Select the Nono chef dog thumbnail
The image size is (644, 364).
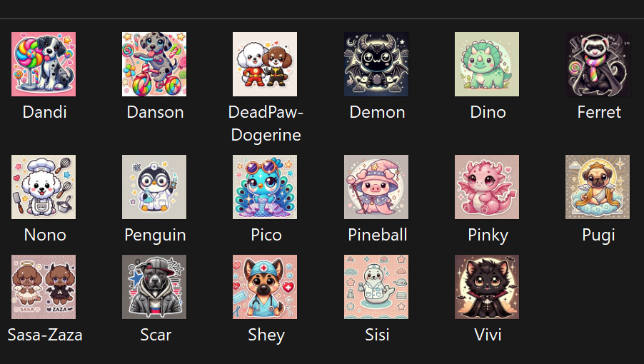coord(44,187)
